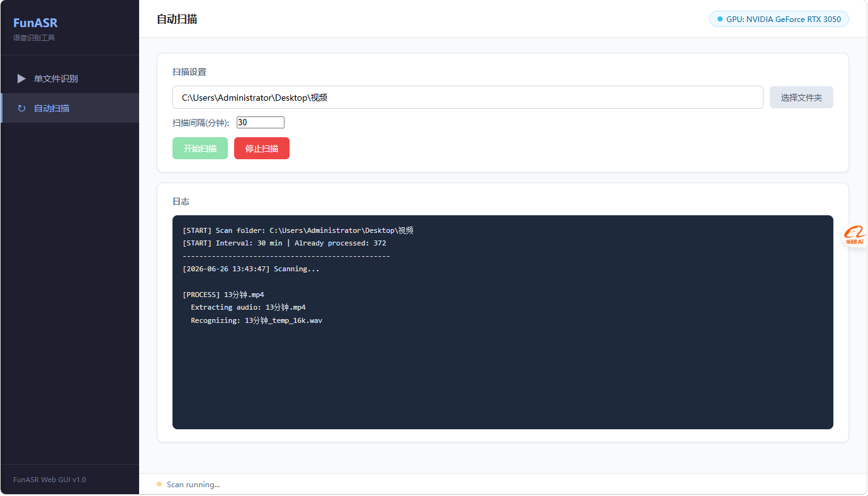Click the play triangle icon beside 单文件识别
Viewport: 868px width, 496px height.
[21, 79]
